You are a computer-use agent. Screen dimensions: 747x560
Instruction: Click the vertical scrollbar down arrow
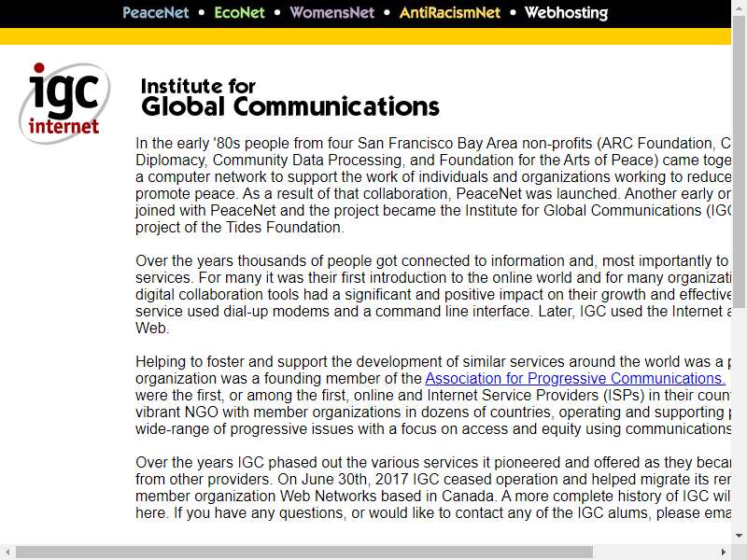coord(739,535)
